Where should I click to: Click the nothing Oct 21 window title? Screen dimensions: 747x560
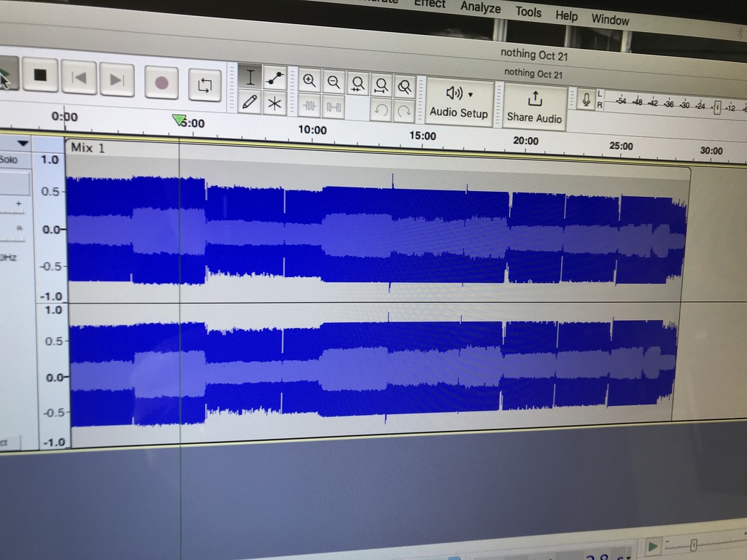click(x=534, y=55)
